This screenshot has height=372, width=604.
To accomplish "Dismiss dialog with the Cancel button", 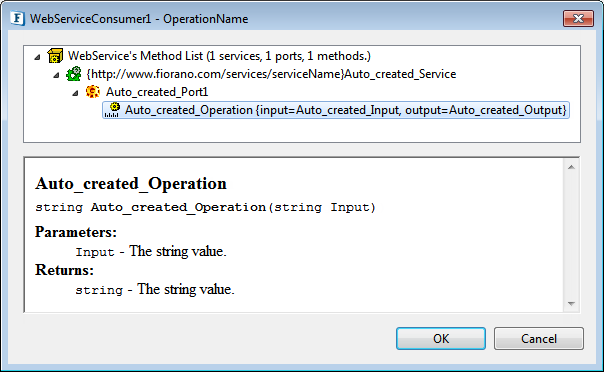I will 539,338.
